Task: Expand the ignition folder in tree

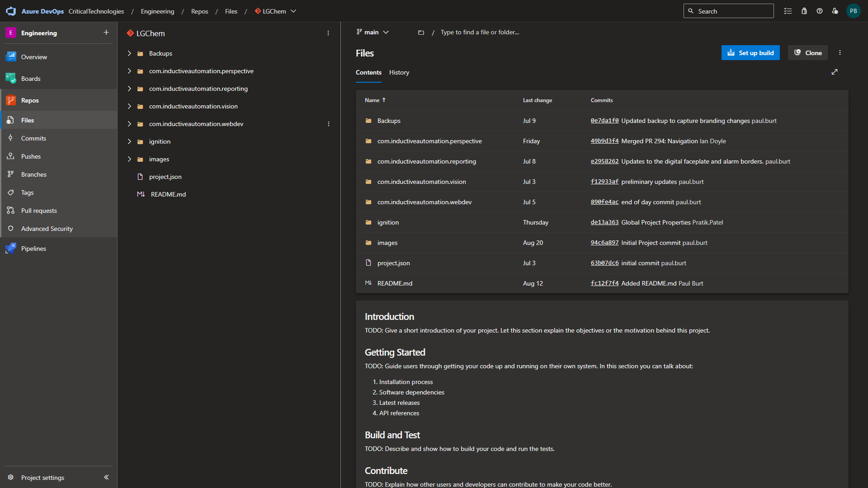Action: pyautogui.click(x=129, y=141)
